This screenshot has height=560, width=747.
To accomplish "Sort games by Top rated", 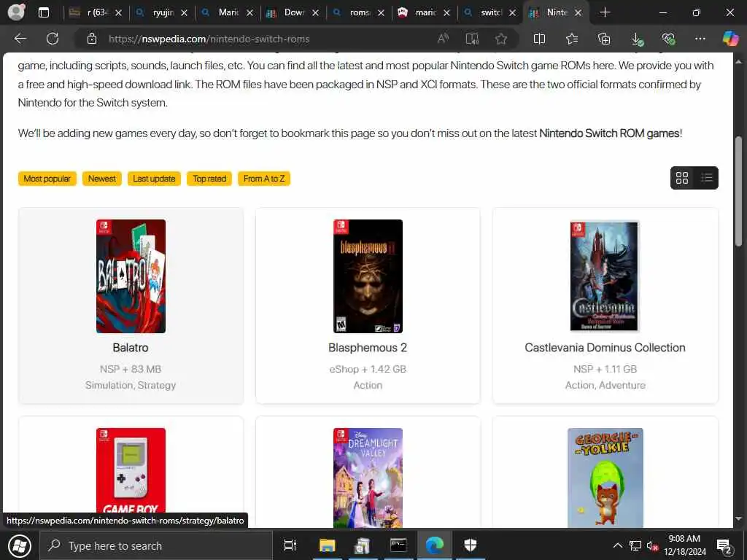I will point(209,179).
